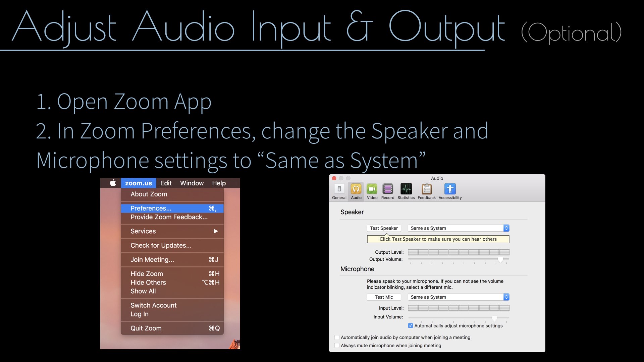
Task: Click the Input Level meter
Action: coord(459,308)
